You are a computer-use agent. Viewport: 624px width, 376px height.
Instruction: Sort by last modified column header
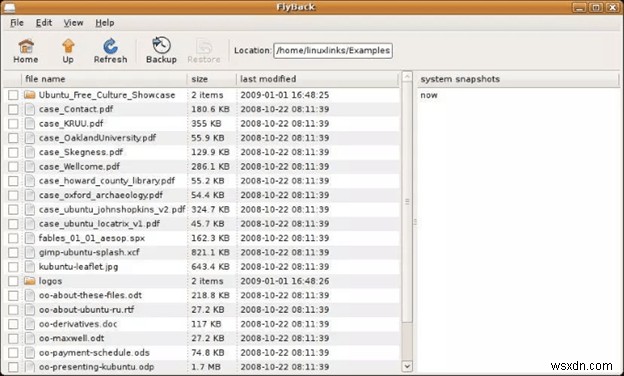pyautogui.click(x=317, y=79)
